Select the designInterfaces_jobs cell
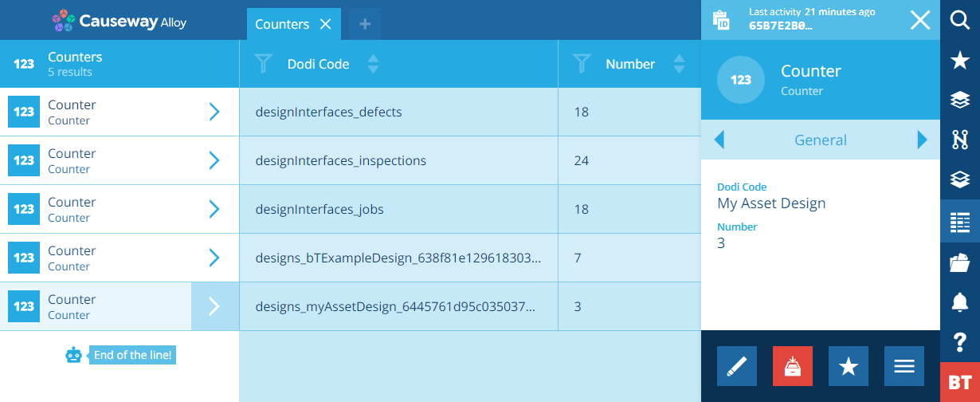This screenshot has width=980, height=402. [x=398, y=209]
